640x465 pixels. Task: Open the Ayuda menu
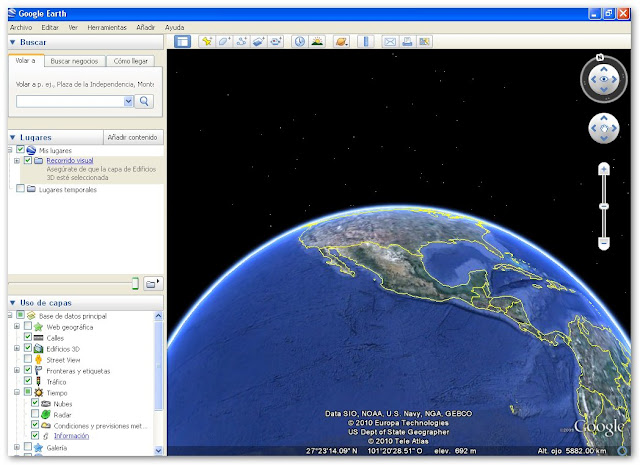[x=175, y=27]
